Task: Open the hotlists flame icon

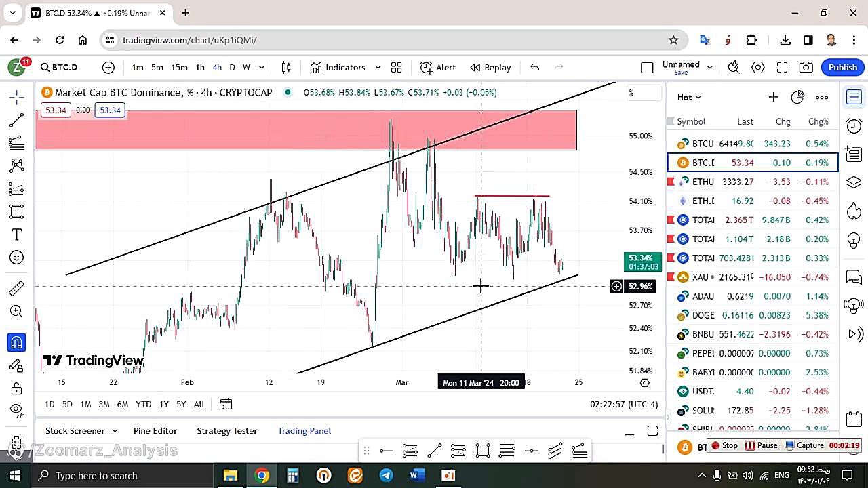Action: (854, 211)
